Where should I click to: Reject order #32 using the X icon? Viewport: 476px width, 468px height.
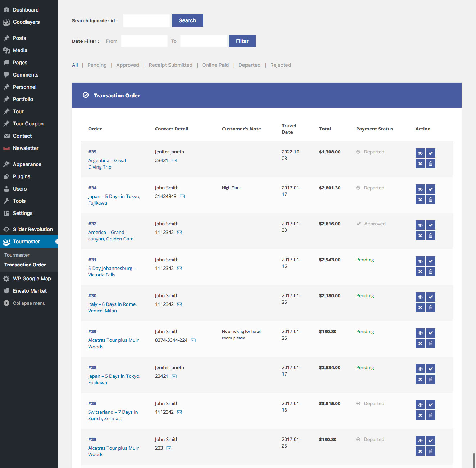tap(420, 235)
